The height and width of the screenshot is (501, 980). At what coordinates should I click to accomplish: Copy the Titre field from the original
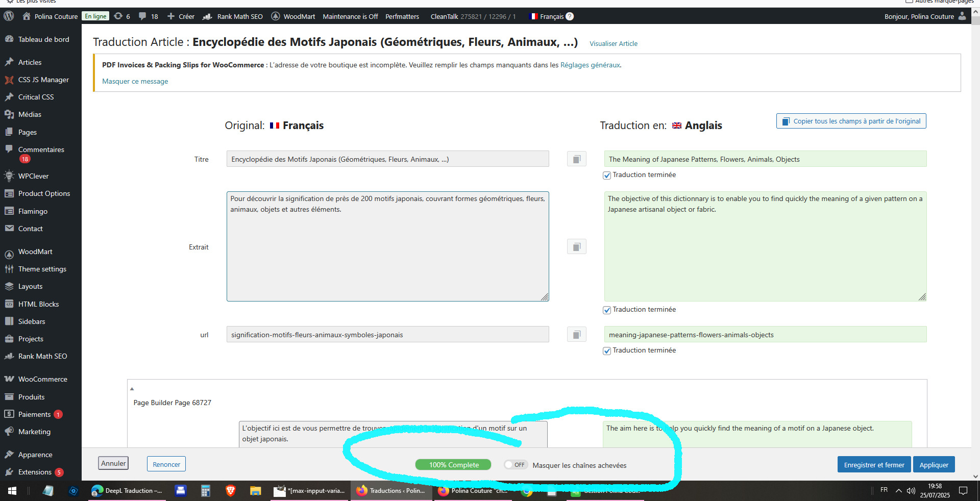tap(576, 159)
